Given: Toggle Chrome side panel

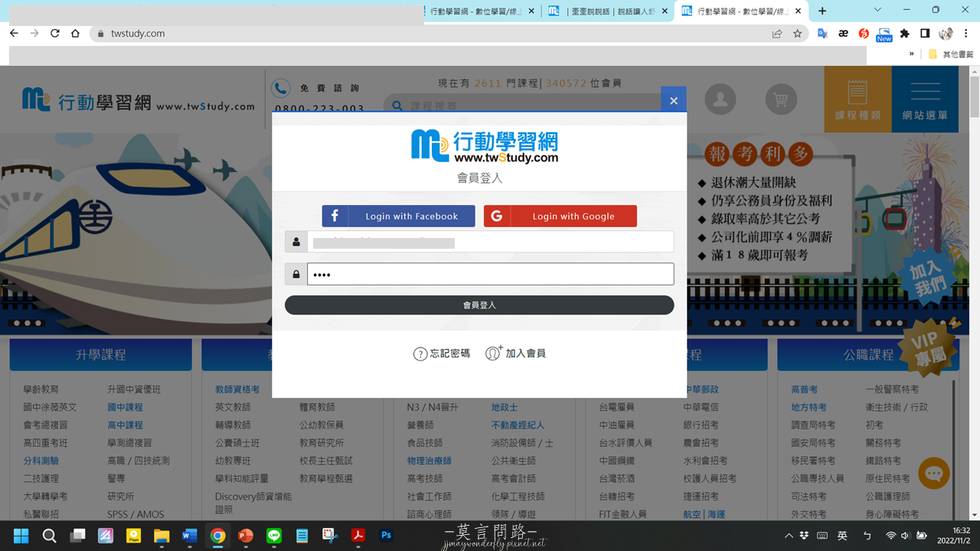Looking at the screenshot, I should (x=925, y=34).
